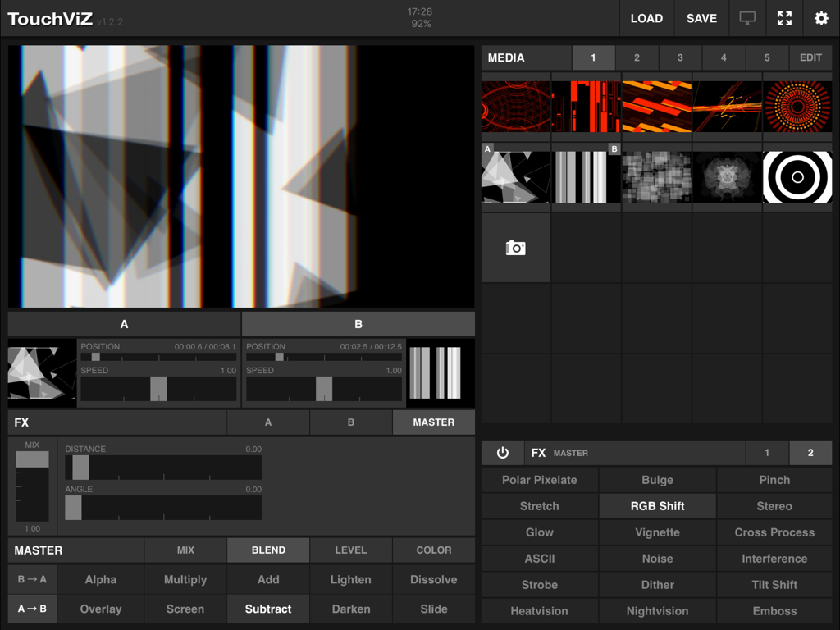This screenshot has height=630, width=840.
Task: Open the EDIT media tab
Action: tap(810, 57)
